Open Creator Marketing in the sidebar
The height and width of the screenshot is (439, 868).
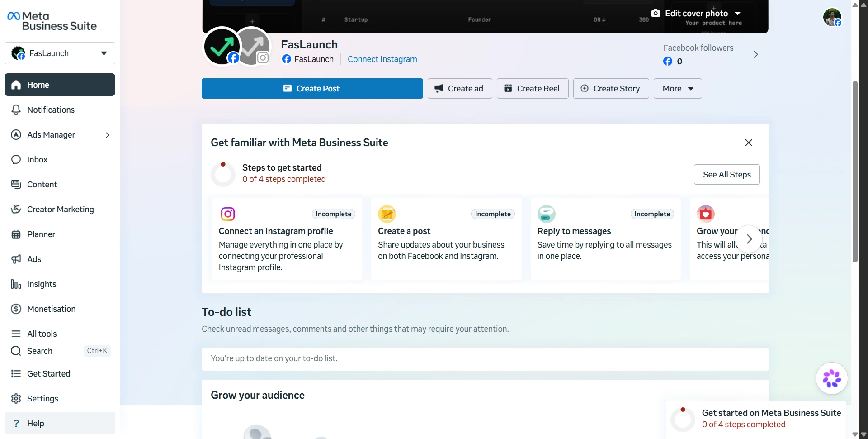click(60, 209)
